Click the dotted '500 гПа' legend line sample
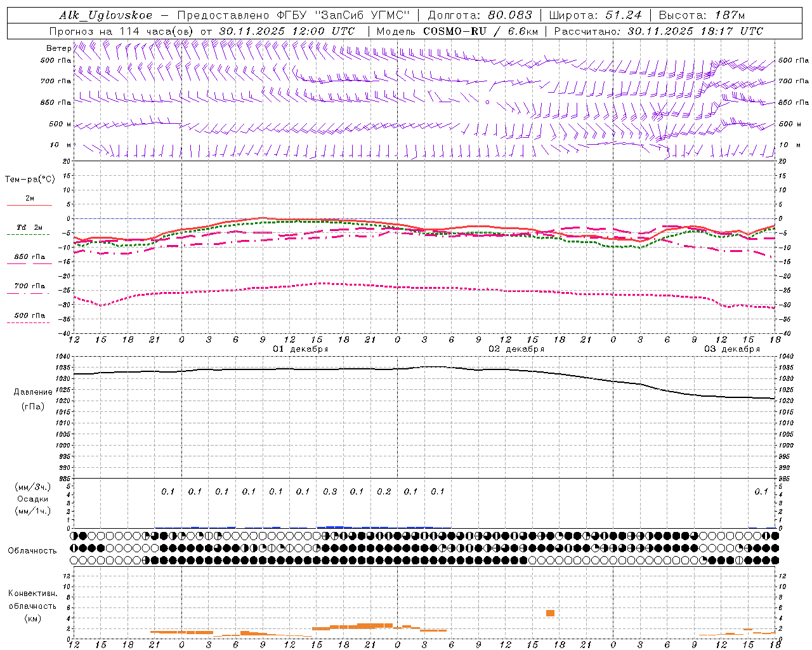Viewport: 812px width, 650px height. click(28, 323)
